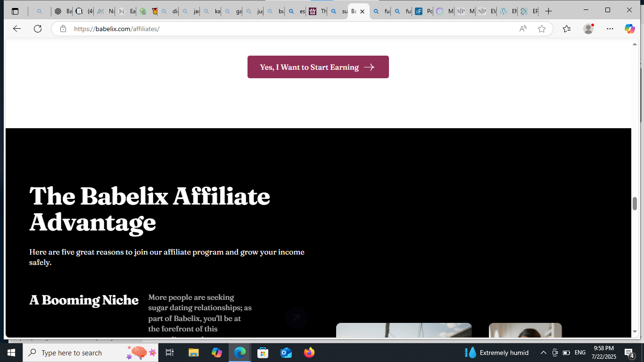Image resolution: width=644 pixels, height=362 pixels.
Task: Check battery status in system tray
Action: coord(566,353)
